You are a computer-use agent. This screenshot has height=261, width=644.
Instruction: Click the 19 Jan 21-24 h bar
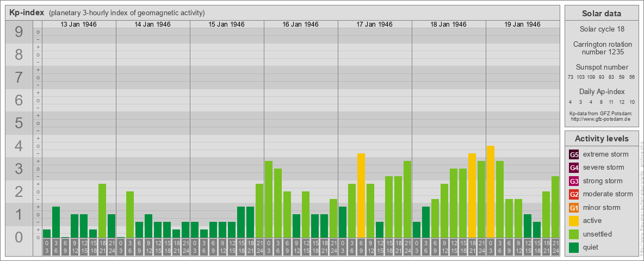click(555, 207)
